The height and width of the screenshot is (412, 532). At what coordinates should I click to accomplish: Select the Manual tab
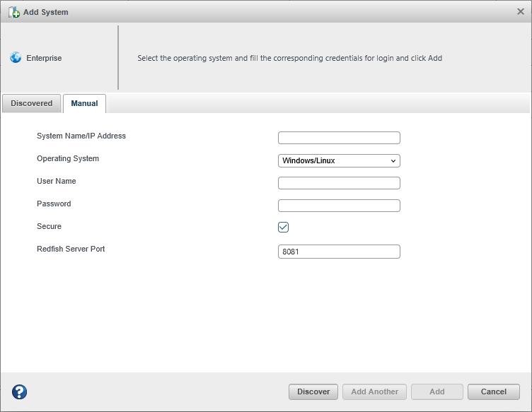click(x=84, y=103)
